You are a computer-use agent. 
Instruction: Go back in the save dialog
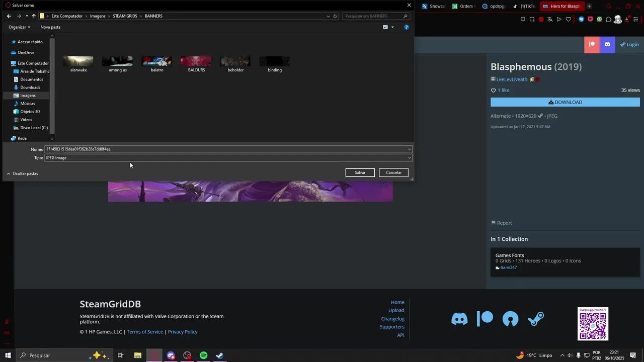(9, 16)
